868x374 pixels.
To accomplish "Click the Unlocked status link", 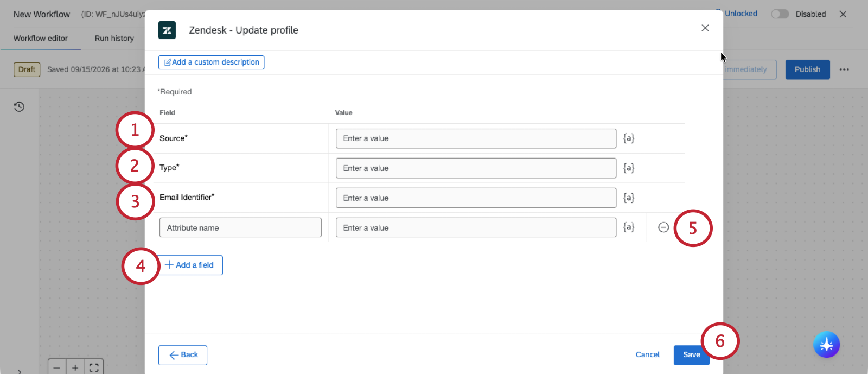I will click(741, 14).
